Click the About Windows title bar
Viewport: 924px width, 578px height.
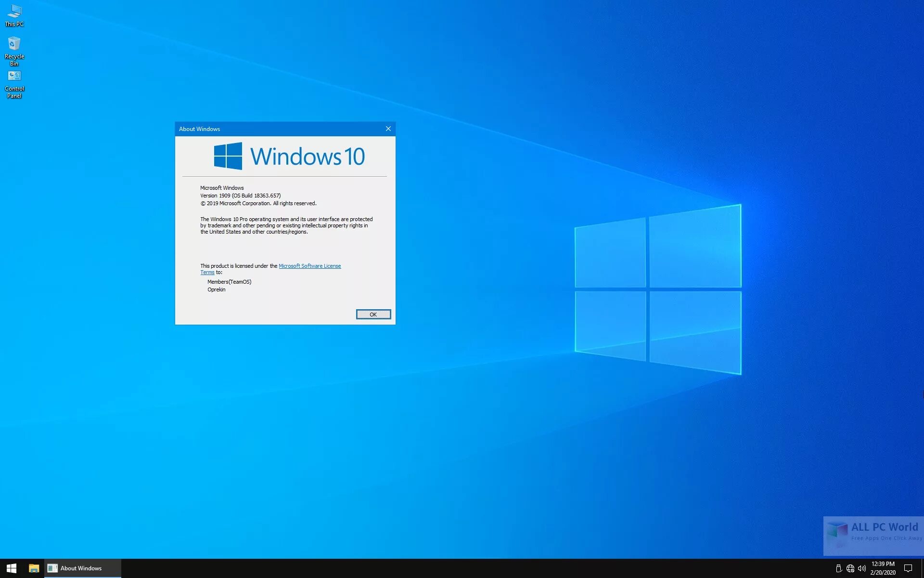pos(265,129)
